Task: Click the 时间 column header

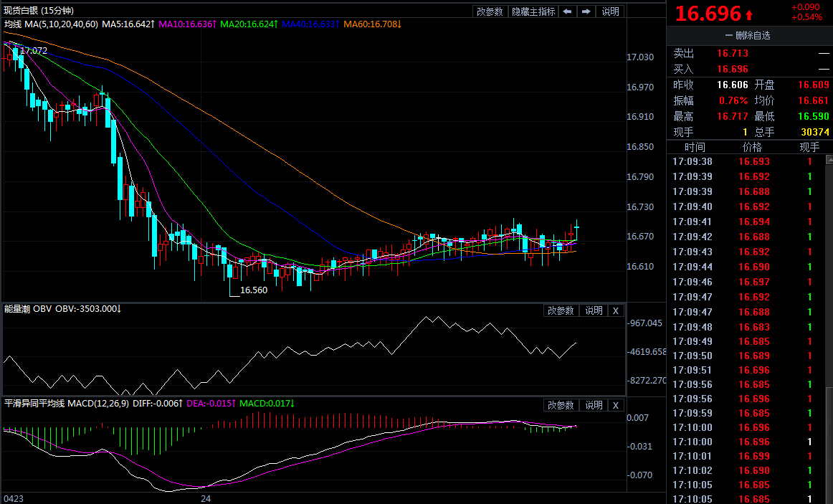Action: (695, 147)
